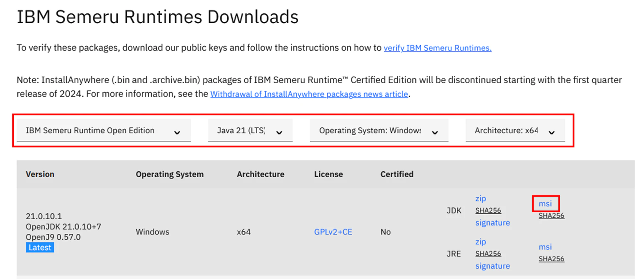Follow the verify IBM Semeru Runtimes link

(438, 48)
